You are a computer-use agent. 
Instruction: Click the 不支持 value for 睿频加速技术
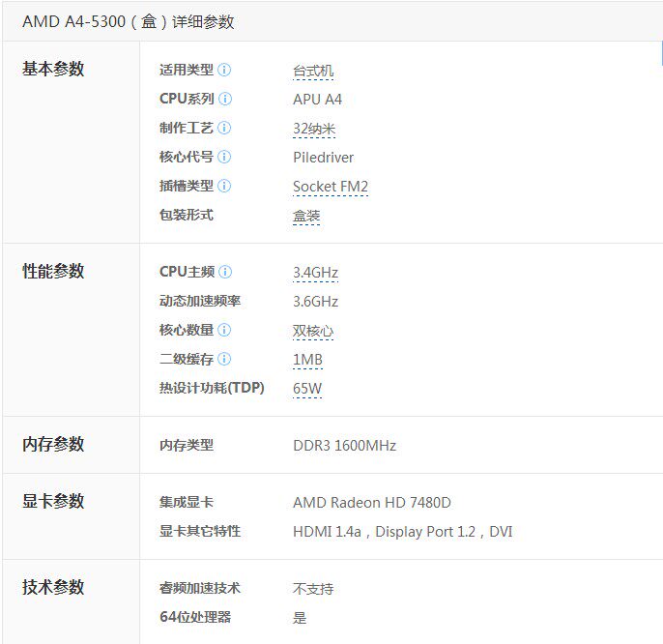click(x=313, y=589)
